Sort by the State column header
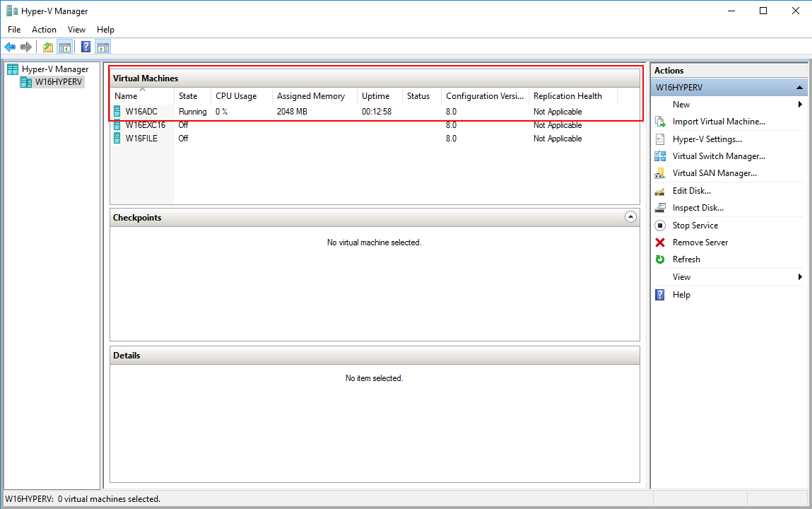The height and width of the screenshot is (509, 812). [193, 96]
